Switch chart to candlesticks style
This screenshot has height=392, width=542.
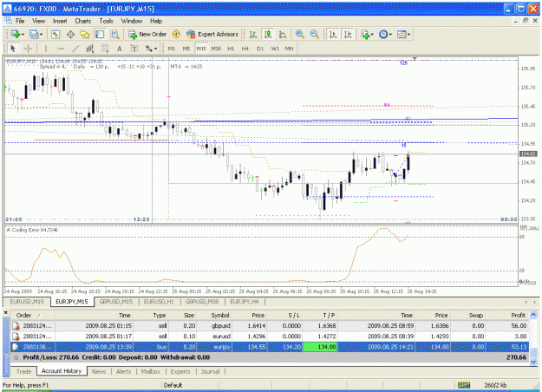coord(268,34)
